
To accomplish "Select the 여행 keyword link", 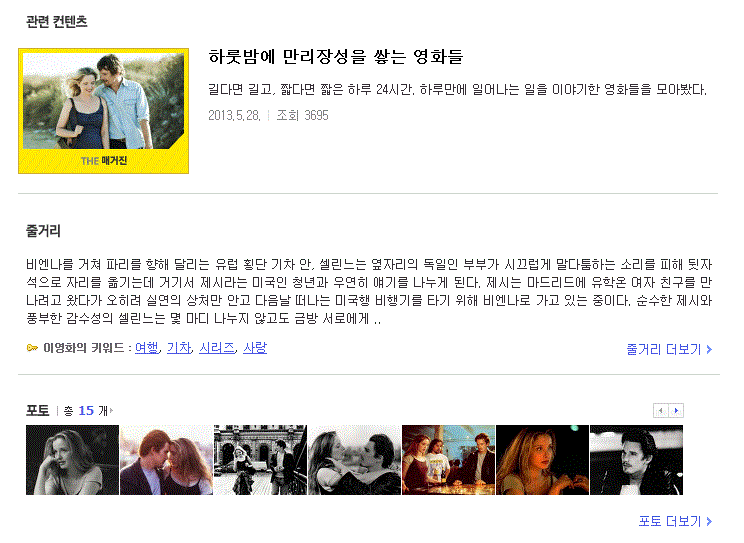I will point(147,348).
